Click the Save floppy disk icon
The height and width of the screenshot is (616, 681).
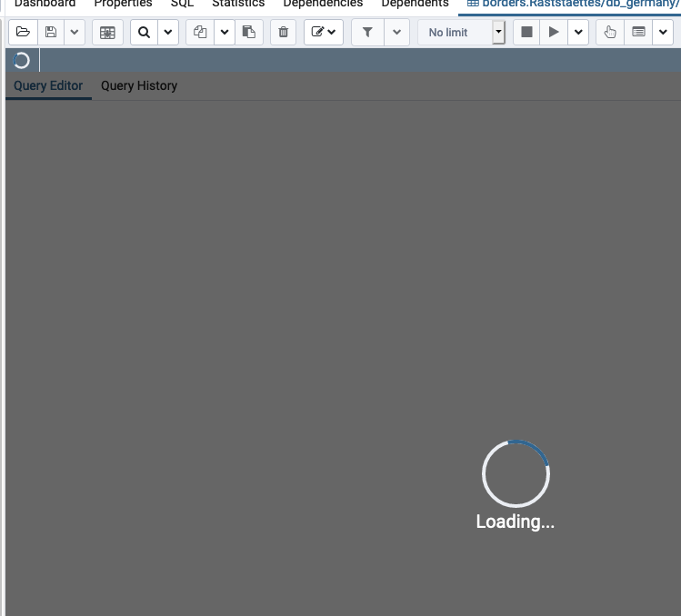pyautogui.click(x=51, y=33)
